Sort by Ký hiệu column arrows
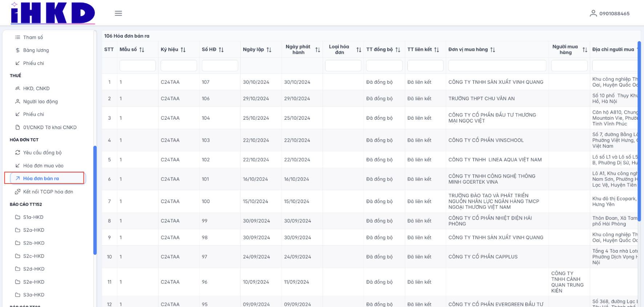 (x=183, y=50)
